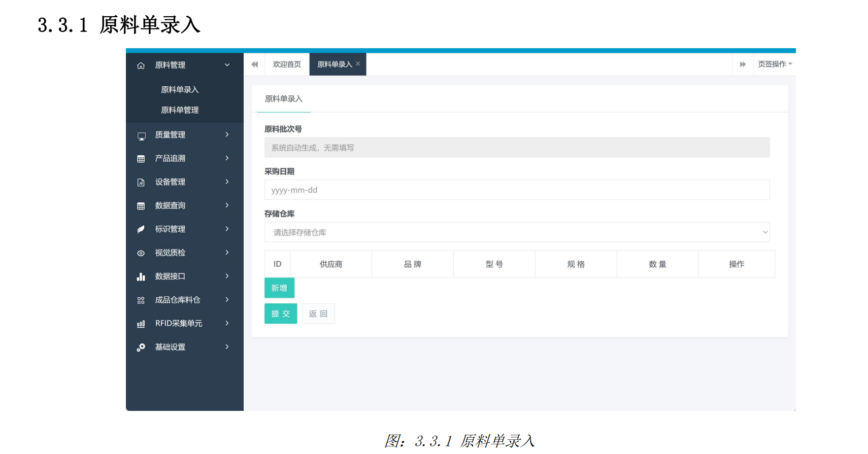Click the right double-arrow tab scroll icon

[743, 64]
